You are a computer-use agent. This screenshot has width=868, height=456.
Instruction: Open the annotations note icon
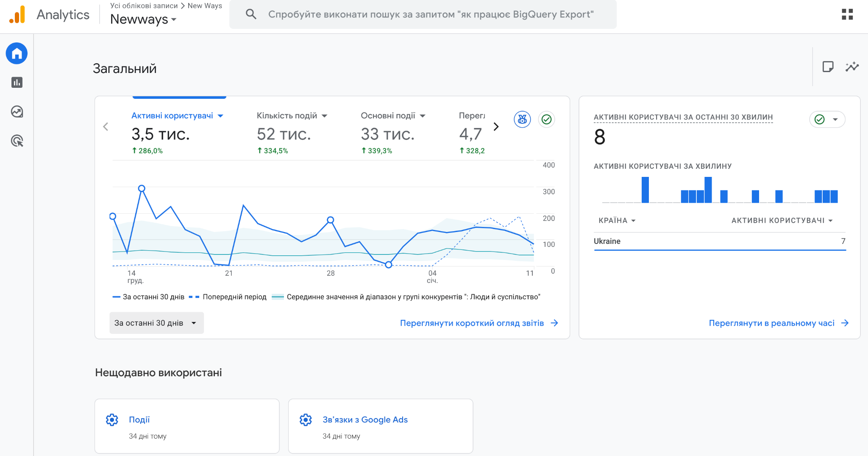coord(827,67)
